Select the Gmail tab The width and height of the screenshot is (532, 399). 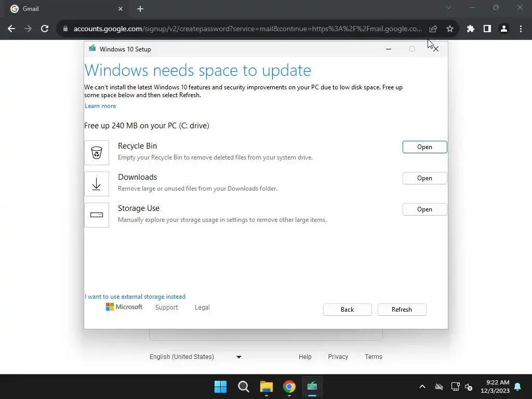(66, 9)
